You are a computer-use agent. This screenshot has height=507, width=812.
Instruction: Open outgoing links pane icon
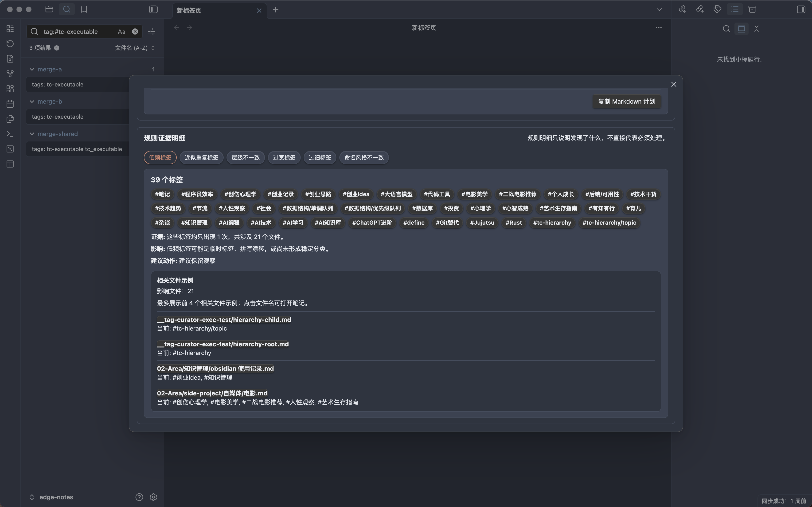click(700, 9)
